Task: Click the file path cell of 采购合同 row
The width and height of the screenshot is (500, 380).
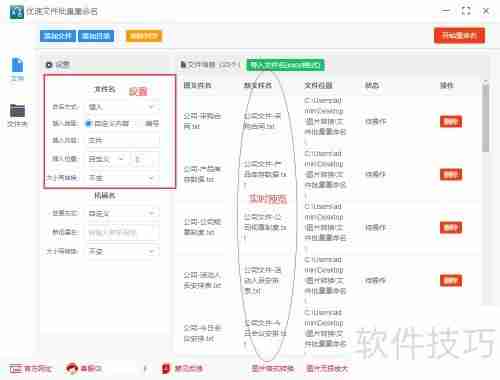Action: 325,121
